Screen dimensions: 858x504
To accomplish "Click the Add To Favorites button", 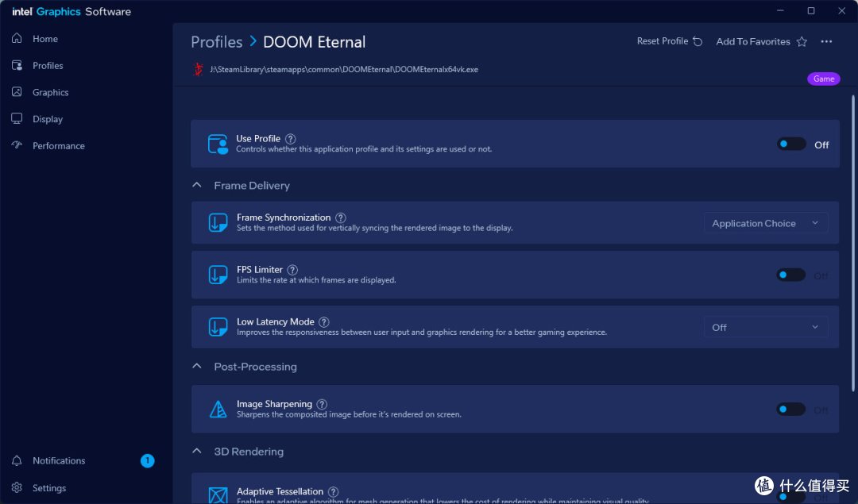I will 762,41.
